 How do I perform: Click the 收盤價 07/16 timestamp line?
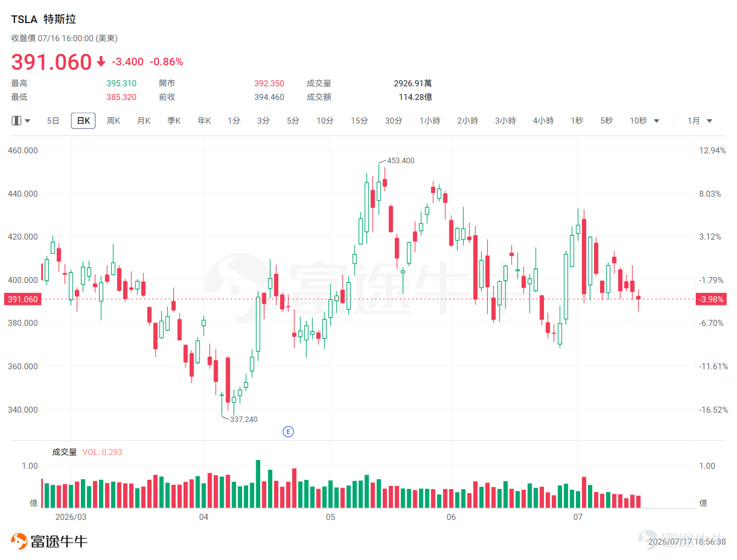pos(64,38)
